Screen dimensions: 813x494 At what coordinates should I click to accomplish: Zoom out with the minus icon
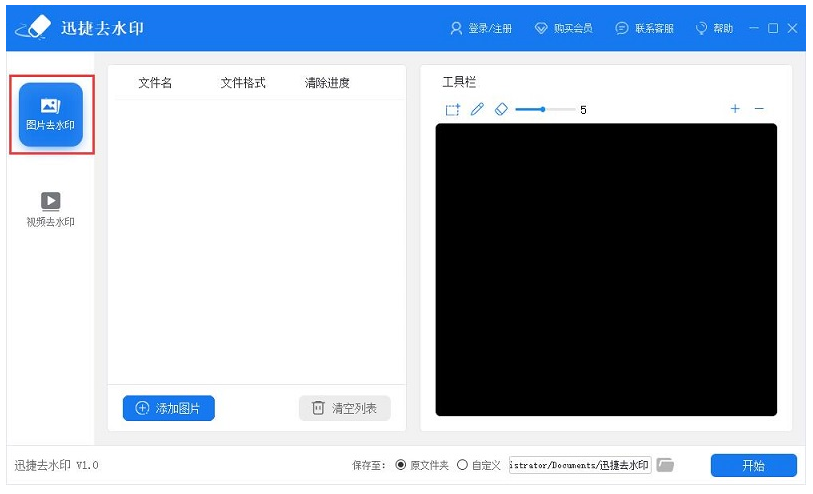click(x=759, y=108)
